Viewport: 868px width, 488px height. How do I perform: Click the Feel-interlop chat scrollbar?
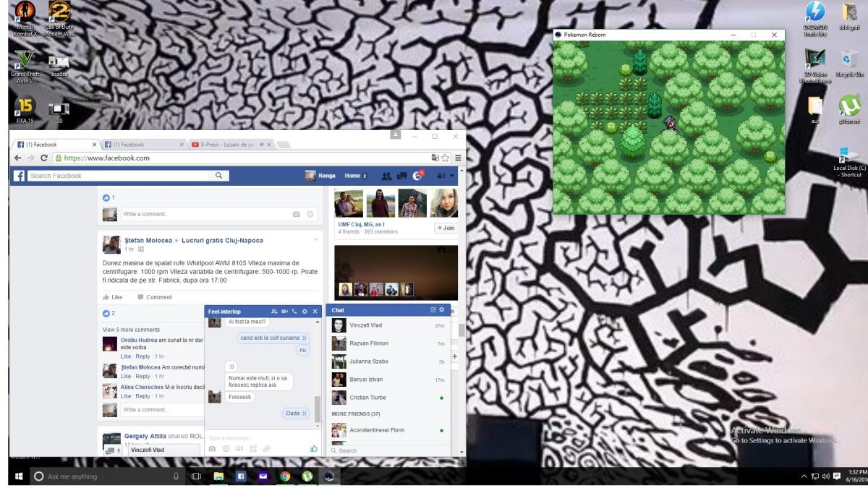point(318,409)
